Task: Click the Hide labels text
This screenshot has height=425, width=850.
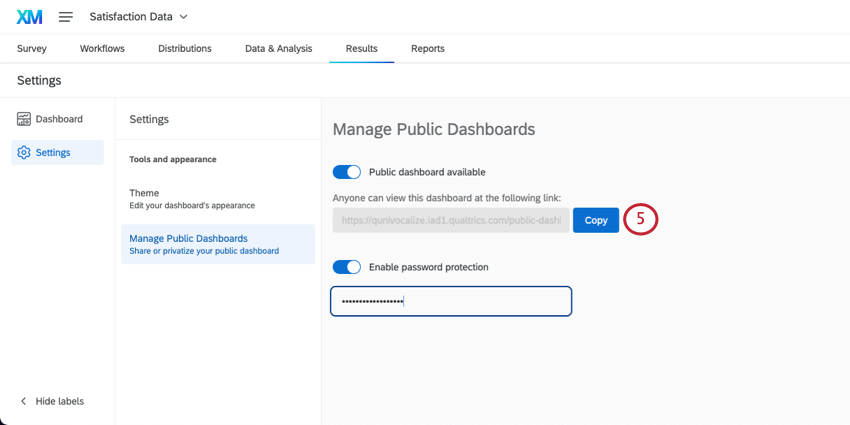Action: (60, 401)
